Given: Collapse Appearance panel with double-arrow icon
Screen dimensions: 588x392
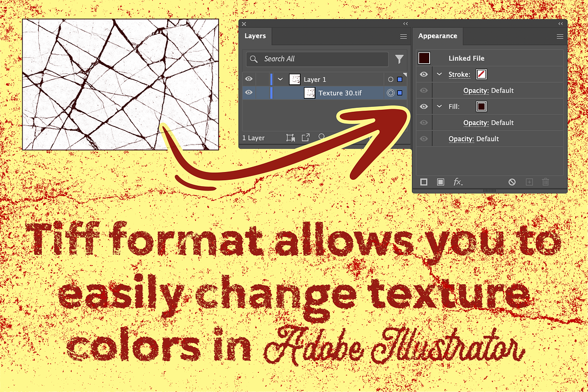Looking at the screenshot, I should tap(560, 24).
